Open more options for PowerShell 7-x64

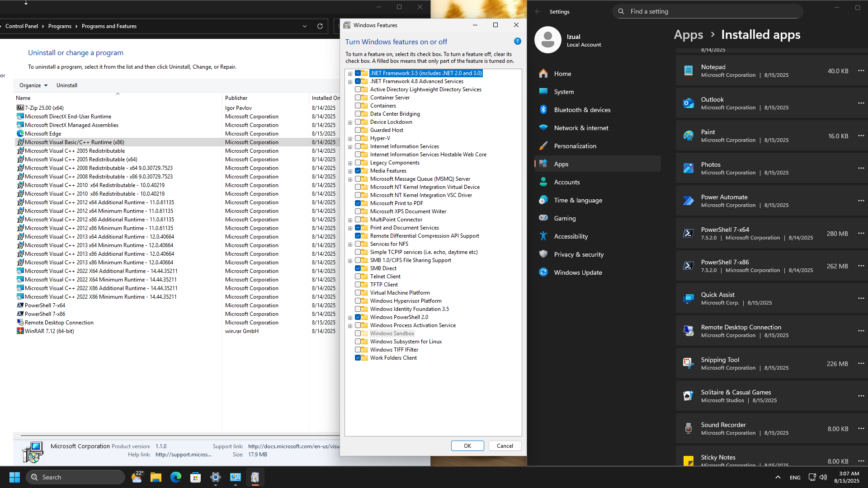(861, 233)
